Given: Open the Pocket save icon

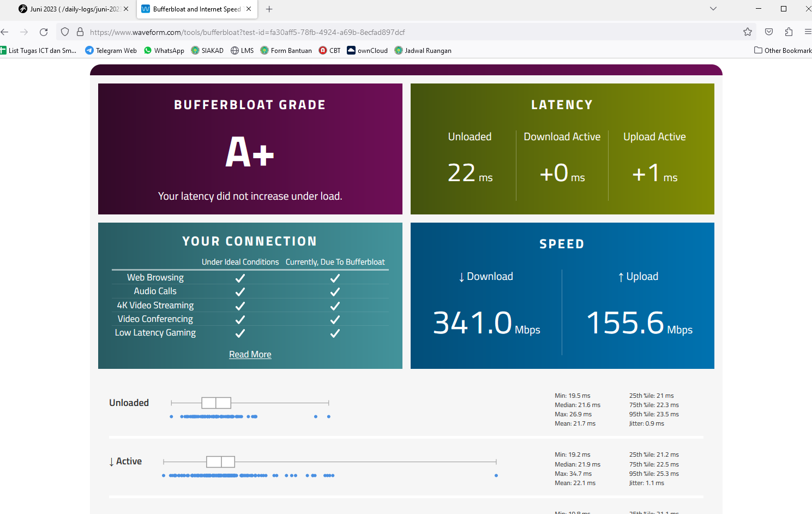Looking at the screenshot, I should tap(769, 32).
